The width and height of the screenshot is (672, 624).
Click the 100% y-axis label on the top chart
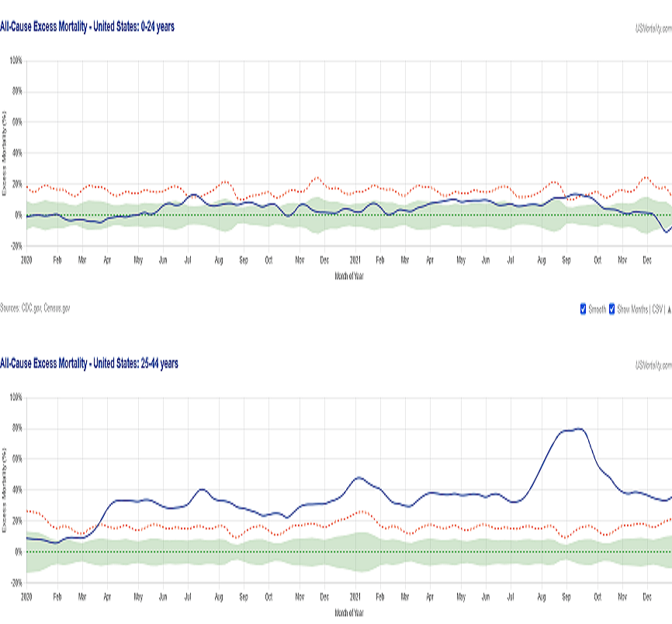pyautogui.click(x=14, y=61)
